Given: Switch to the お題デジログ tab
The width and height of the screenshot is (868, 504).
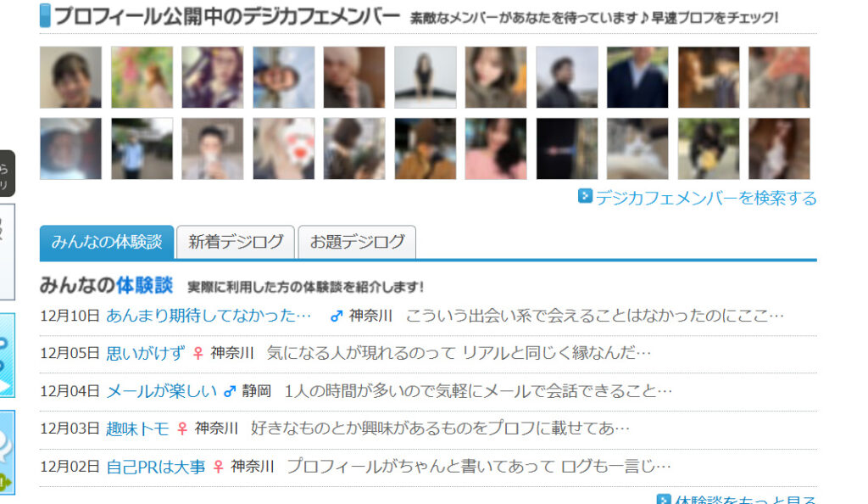Looking at the screenshot, I should click(357, 242).
